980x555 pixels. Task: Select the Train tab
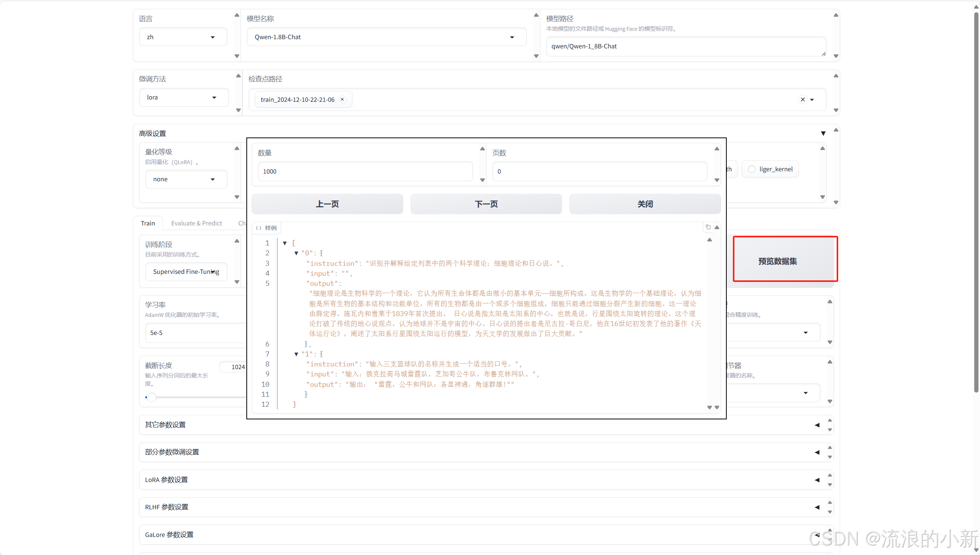148,223
